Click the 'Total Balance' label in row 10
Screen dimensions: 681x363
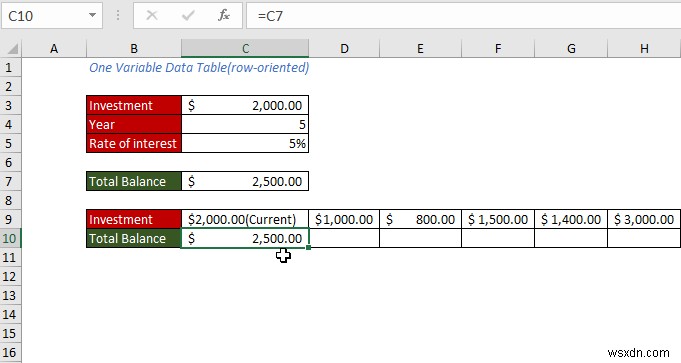point(134,238)
